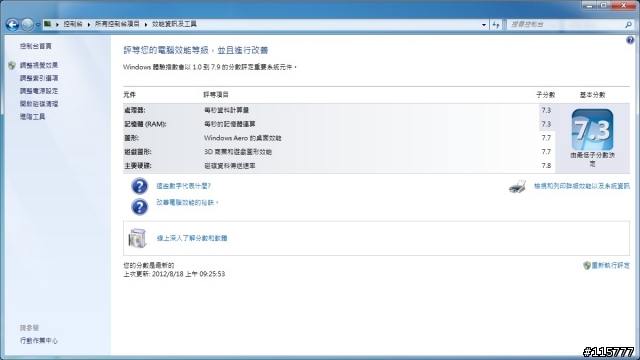Expand the arrow after 所有控制台項目 breadcrumb
The image size is (640, 360).
point(146,24)
